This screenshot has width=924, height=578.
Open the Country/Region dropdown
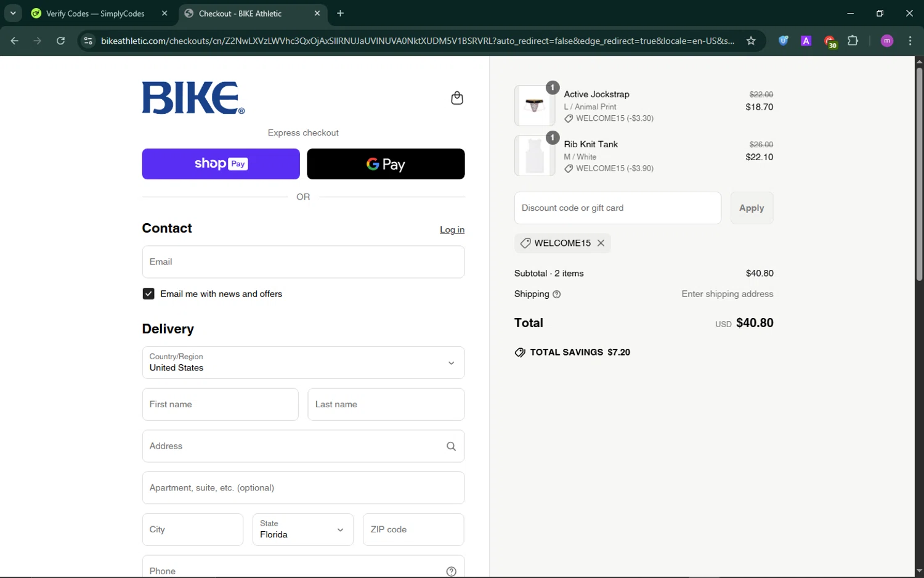(303, 362)
